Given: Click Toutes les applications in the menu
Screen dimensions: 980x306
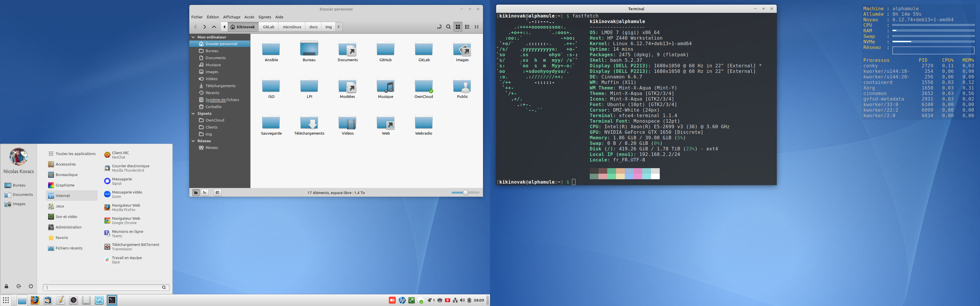Looking at the screenshot, I should point(75,154).
